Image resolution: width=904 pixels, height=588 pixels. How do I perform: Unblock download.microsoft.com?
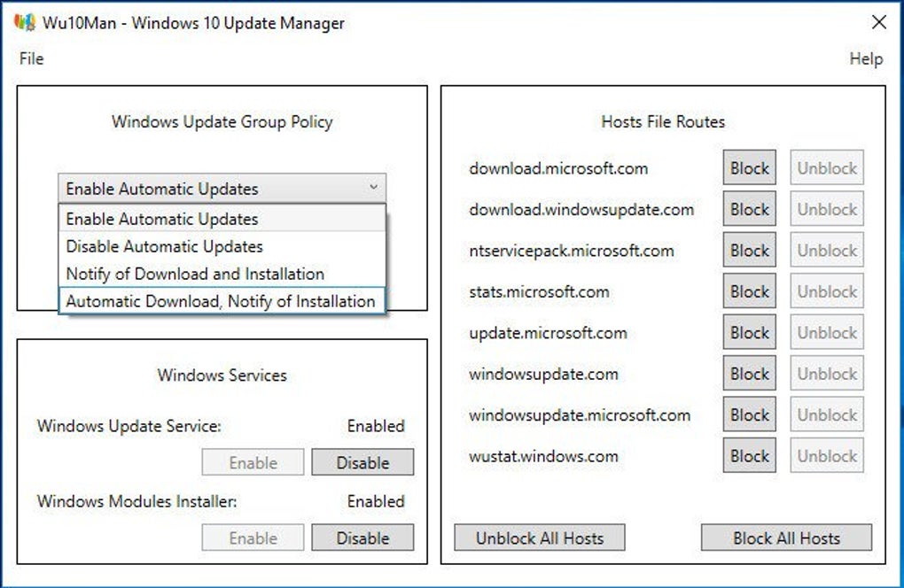tap(827, 167)
